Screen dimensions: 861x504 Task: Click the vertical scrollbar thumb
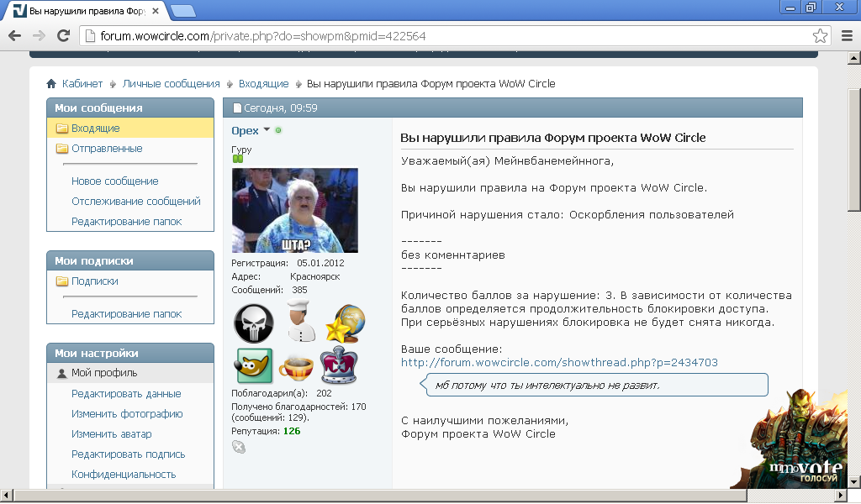854,150
